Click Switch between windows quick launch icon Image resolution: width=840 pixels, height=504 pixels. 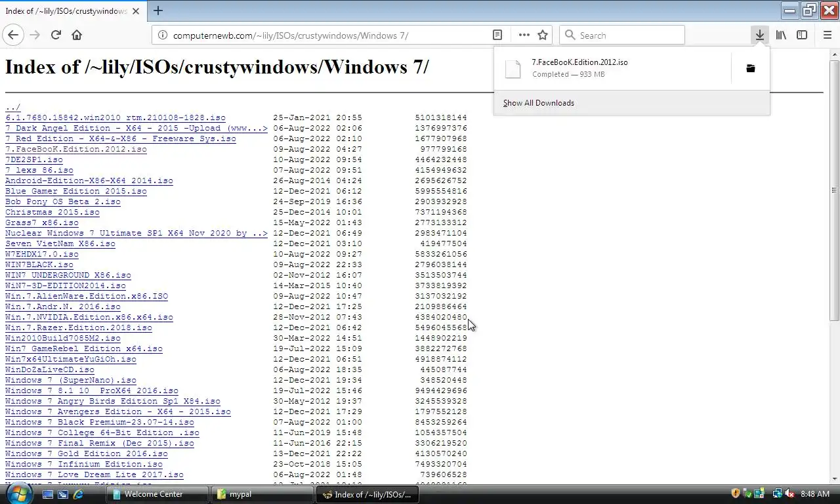(63, 494)
